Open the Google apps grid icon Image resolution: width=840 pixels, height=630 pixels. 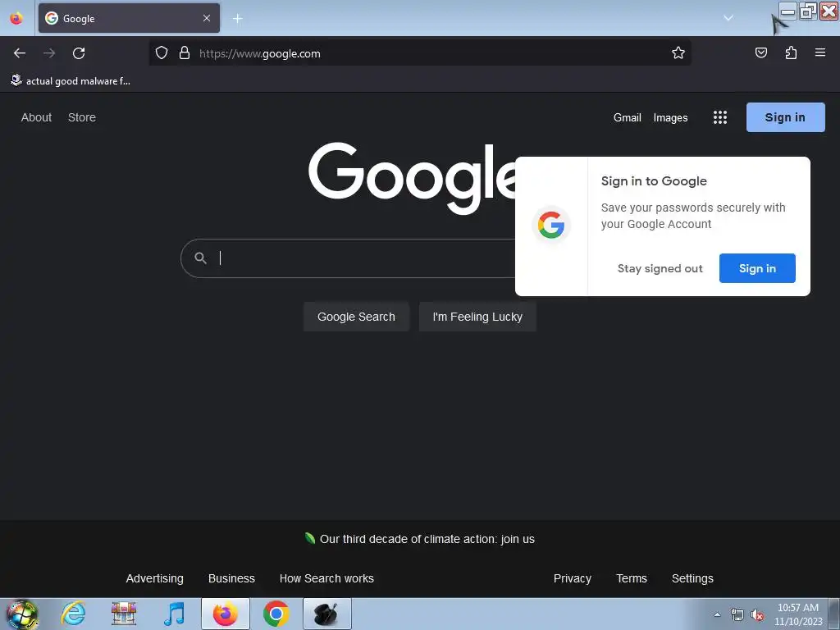coord(720,117)
